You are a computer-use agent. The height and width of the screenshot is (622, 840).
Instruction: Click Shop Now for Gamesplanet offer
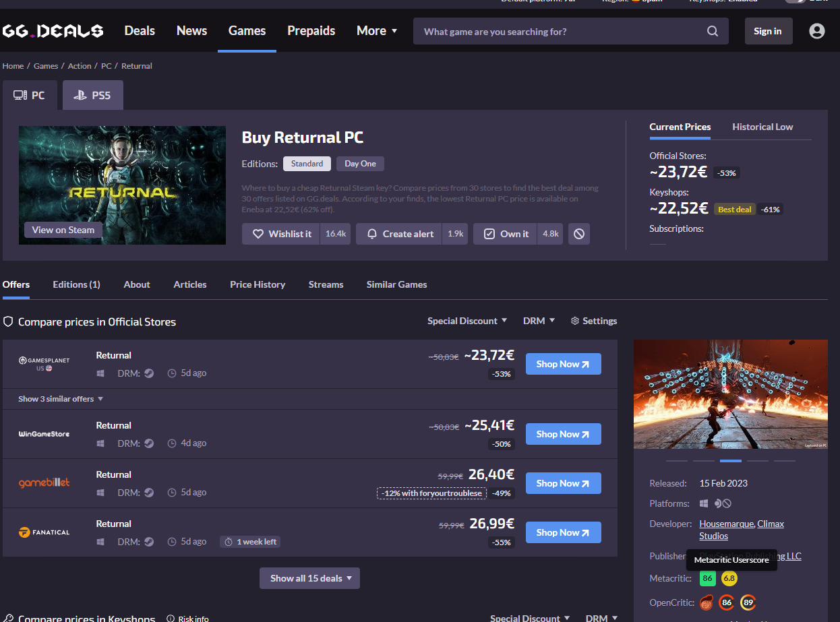[x=563, y=364]
